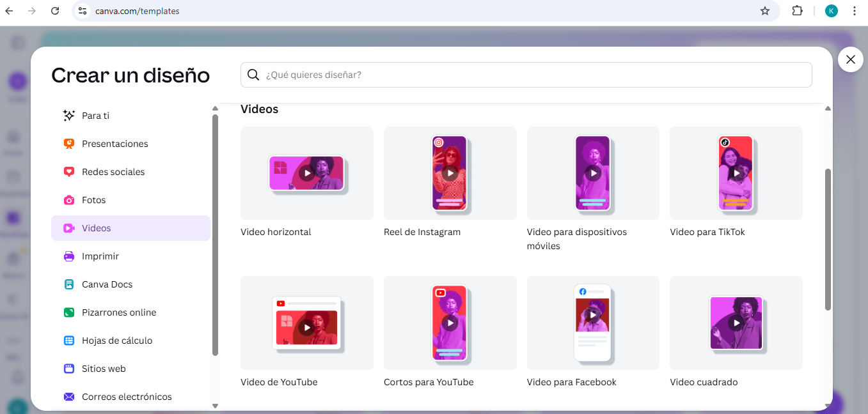This screenshot has height=414, width=868.
Task: Open the browser extensions puzzle icon
Action: [x=797, y=10]
